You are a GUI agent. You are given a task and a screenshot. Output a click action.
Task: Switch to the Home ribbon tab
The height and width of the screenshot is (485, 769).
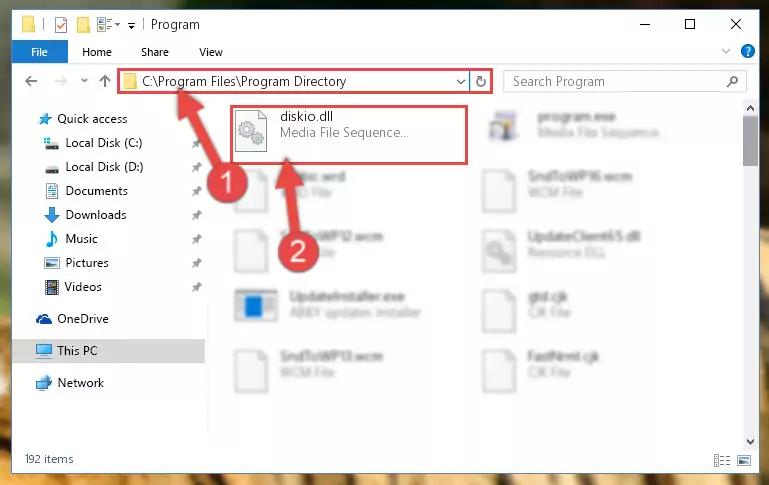[x=97, y=52]
